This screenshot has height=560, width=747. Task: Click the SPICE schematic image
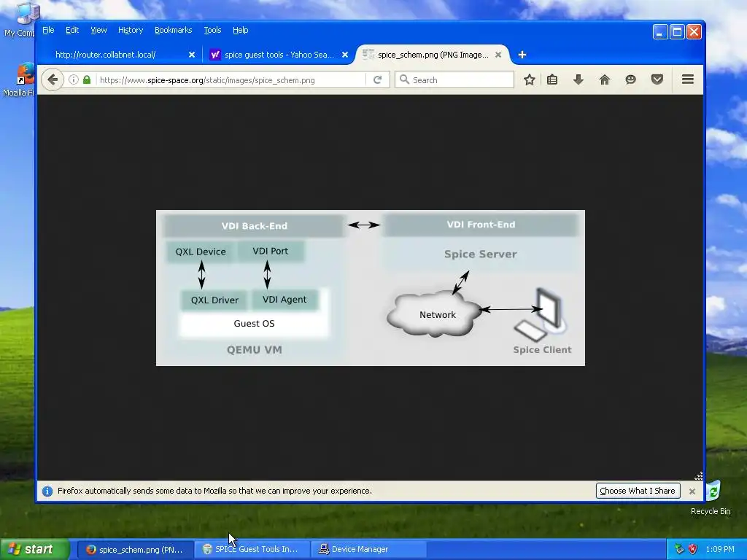370,287
